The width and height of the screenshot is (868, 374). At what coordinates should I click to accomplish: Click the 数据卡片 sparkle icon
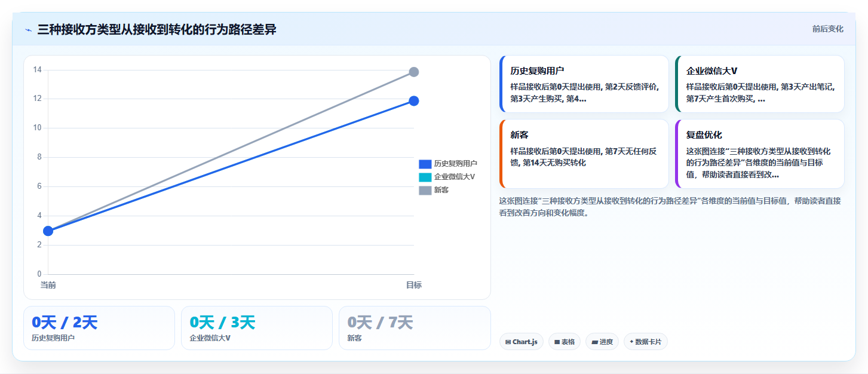pyautogui.click(x=631, y=342)
